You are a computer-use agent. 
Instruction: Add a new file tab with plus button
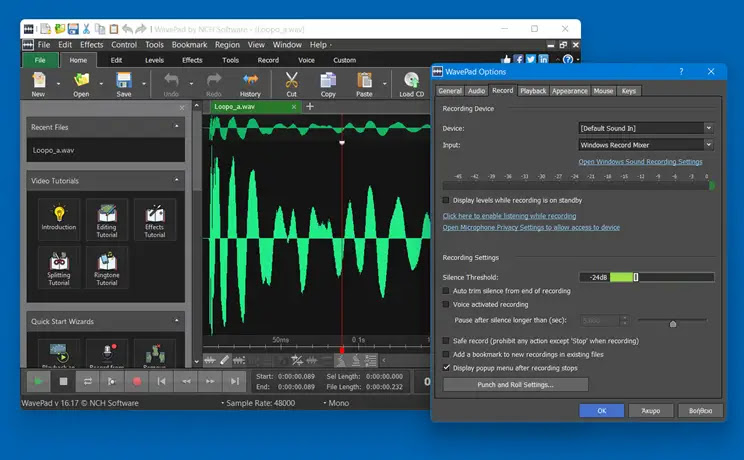[310, 106]
